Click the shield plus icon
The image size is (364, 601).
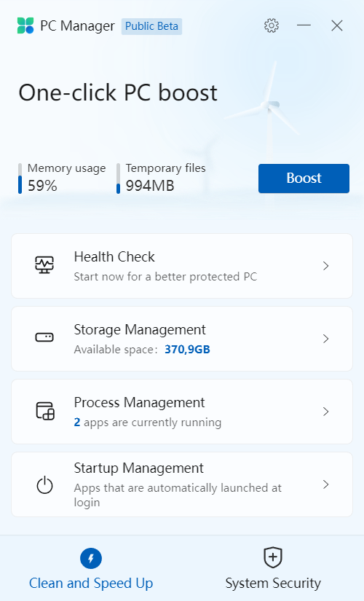(x=273, y=558)
